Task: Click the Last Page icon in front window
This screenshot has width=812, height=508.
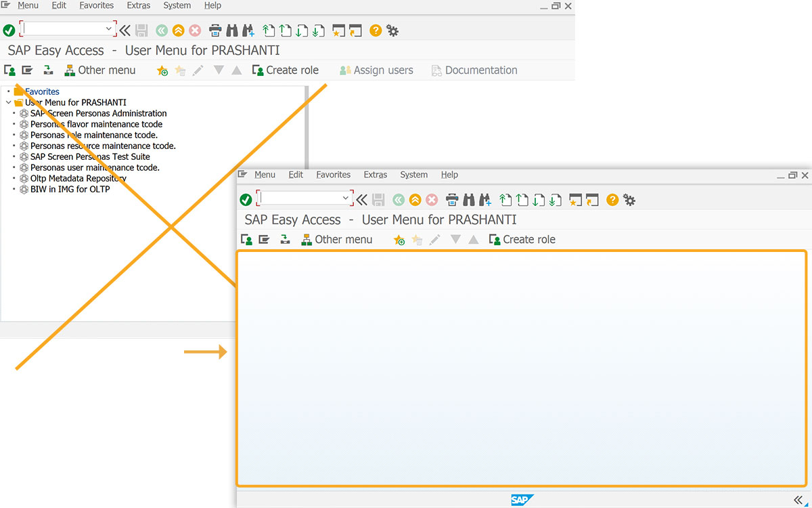Action: pos(555,200)
